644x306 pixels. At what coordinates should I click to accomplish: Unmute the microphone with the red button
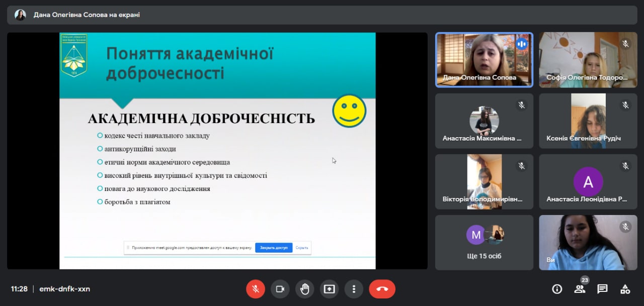click(256, 289)
